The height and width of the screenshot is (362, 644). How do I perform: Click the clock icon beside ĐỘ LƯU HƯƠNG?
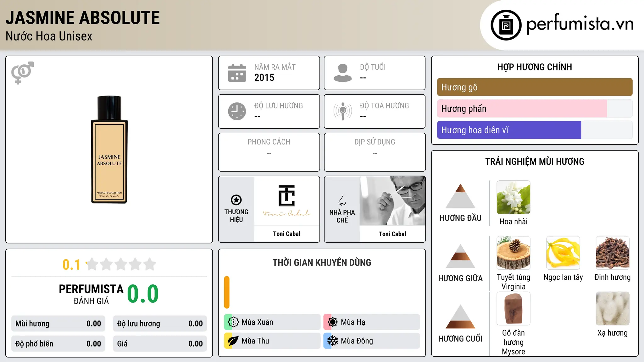(x=237, y=111)
